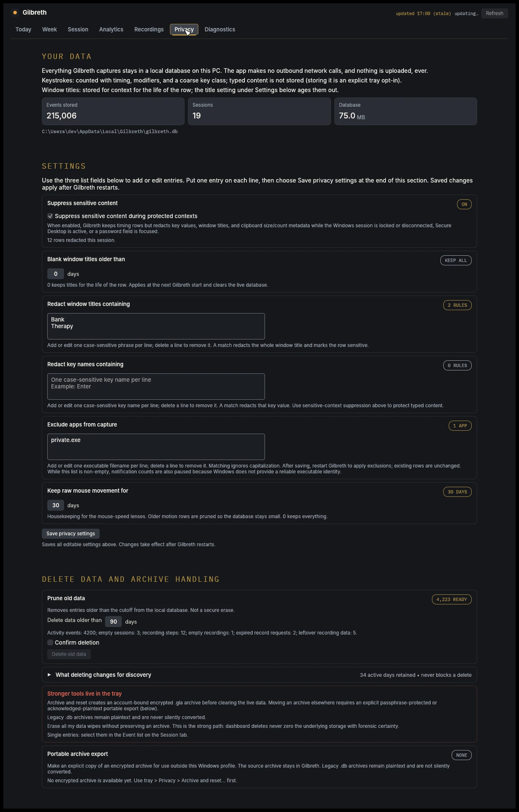
Task: Open the Session tab
Action: click(x=78, y=29)
